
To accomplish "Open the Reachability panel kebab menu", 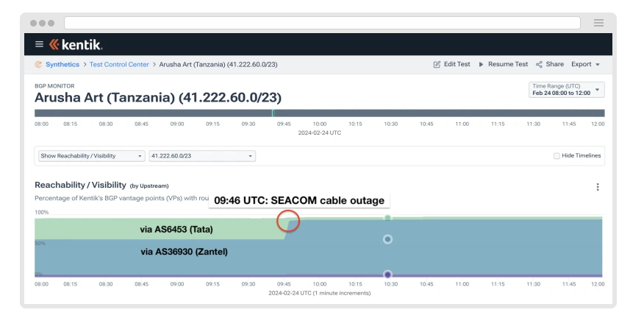I will pos(598,187).
